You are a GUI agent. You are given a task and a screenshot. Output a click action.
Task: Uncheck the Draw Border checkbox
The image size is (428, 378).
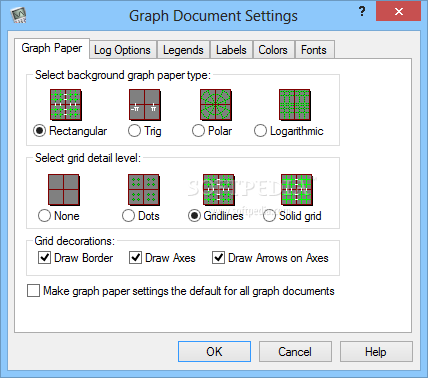(x=44, y=258)
